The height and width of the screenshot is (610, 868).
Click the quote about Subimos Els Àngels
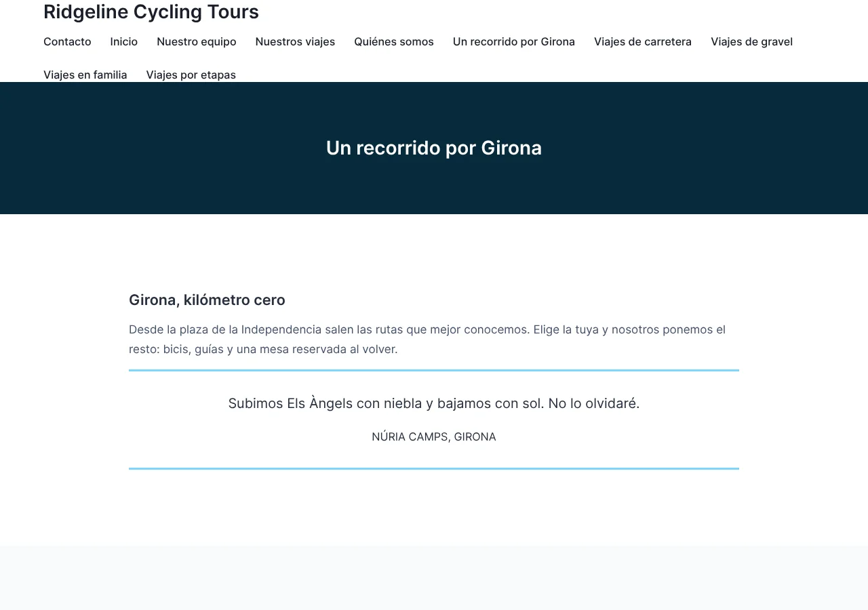(x=434, y=403)
